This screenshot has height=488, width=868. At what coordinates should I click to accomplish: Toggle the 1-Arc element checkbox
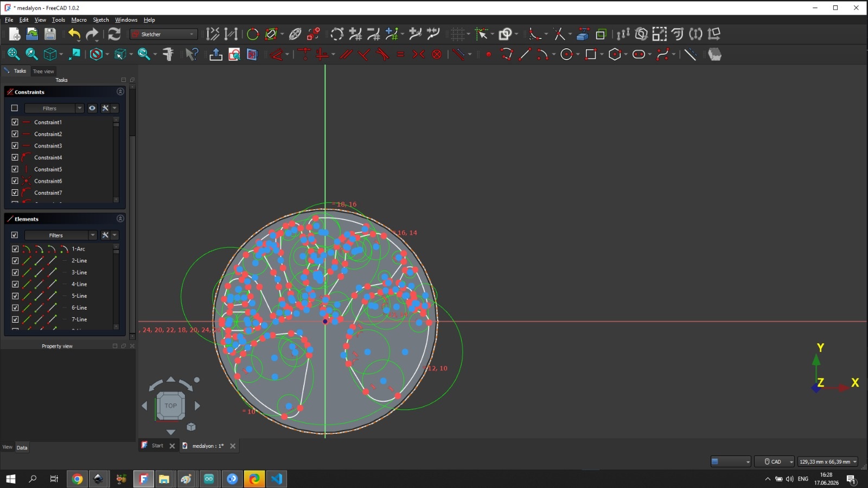(15, 249)
